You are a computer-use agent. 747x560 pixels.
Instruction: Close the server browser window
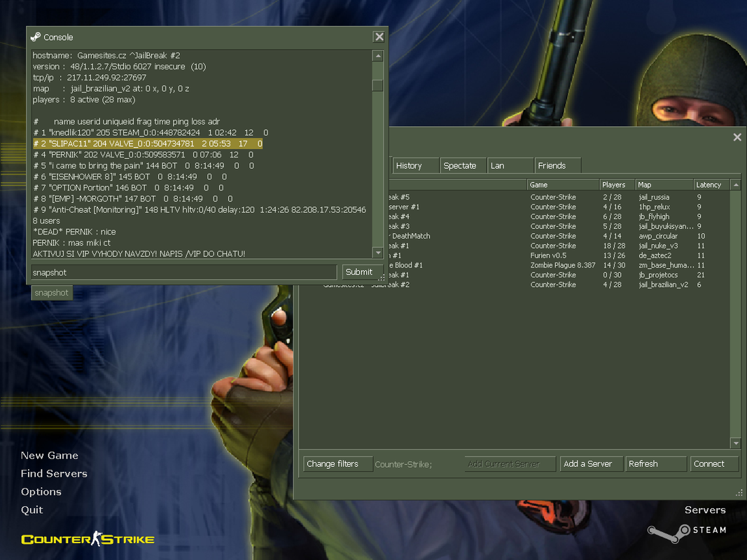pos(737,137)
